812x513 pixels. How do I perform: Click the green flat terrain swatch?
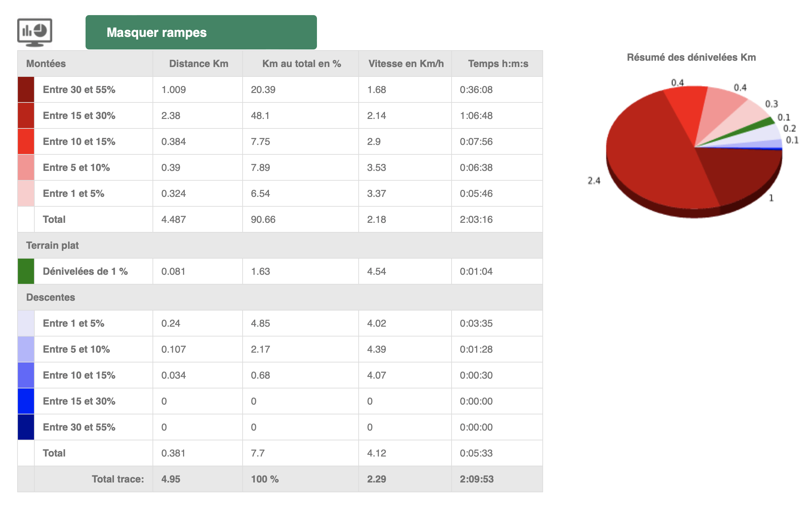click(x=26, y=271)
